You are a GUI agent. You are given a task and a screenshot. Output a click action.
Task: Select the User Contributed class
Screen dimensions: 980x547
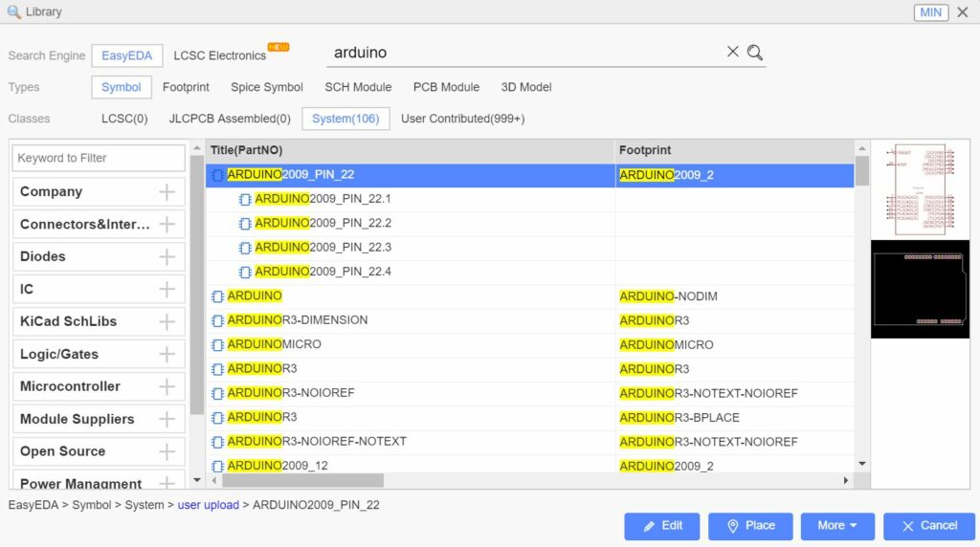462,119
